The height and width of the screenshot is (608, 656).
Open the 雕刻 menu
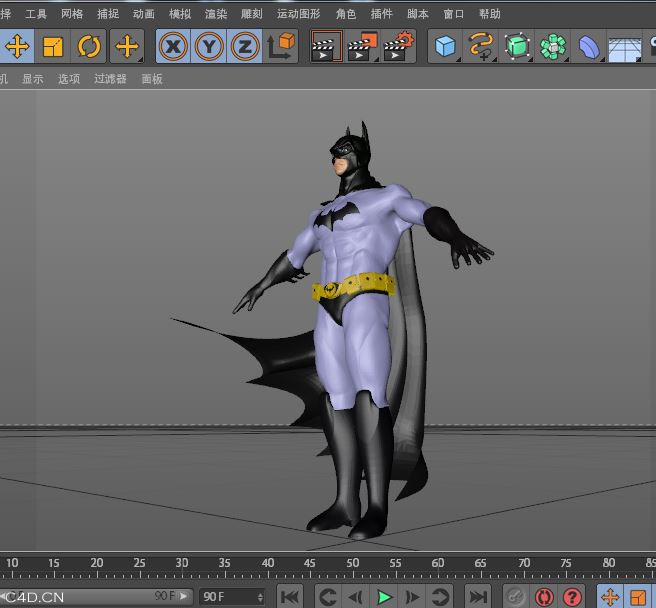click(x=252, y=14)
